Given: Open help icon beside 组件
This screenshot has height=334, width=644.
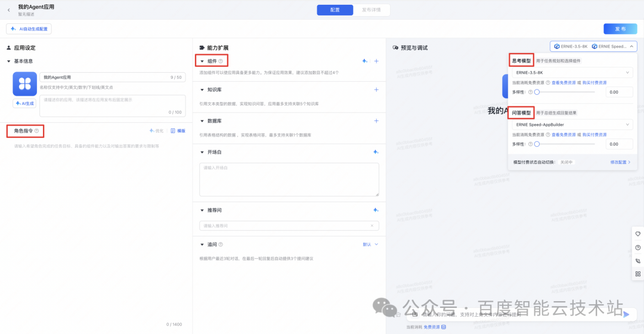Looking at the screenshot, I should [x=221, y=61].
